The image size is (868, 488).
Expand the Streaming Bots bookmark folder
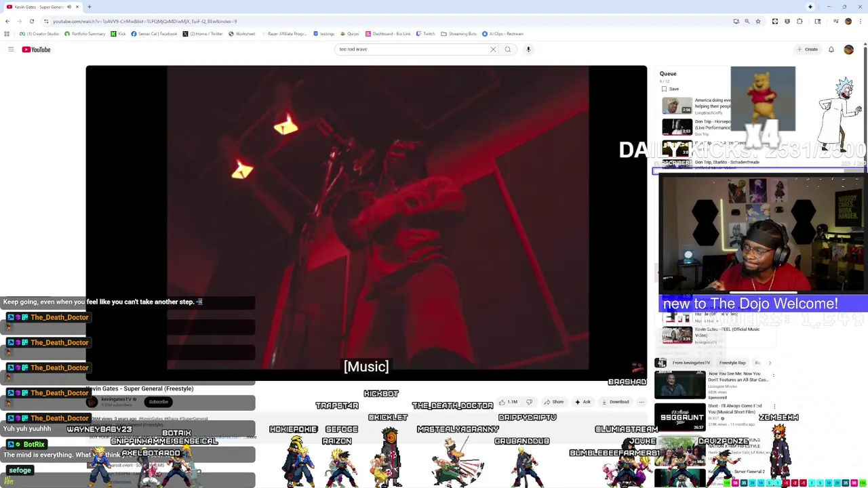click(x=459, y=34)
